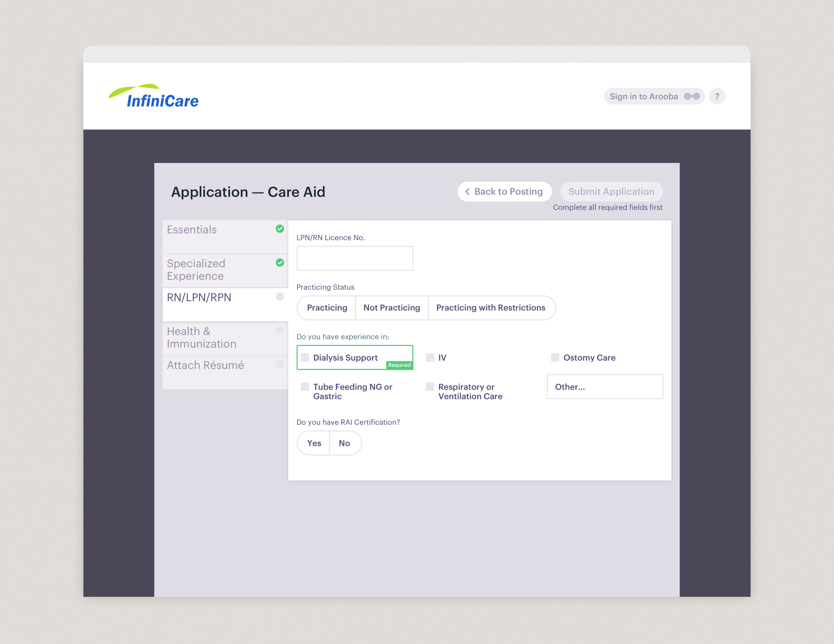834x644 pixels.
Task: Click the grey status dot beside RN/LPN/RPN
Action: (x=280, y=296)
